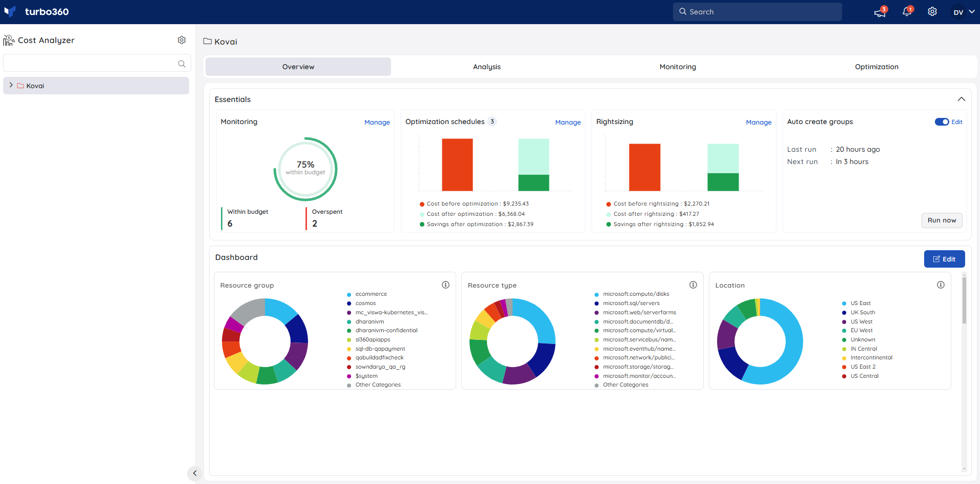Click the UK South legend entry

pyautogui.click(x=859, y=313)
